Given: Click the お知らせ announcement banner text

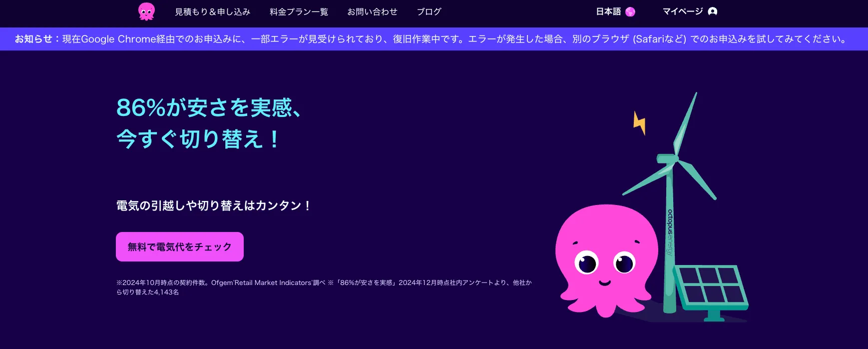Looking at the screenshot, I should 431,39.
